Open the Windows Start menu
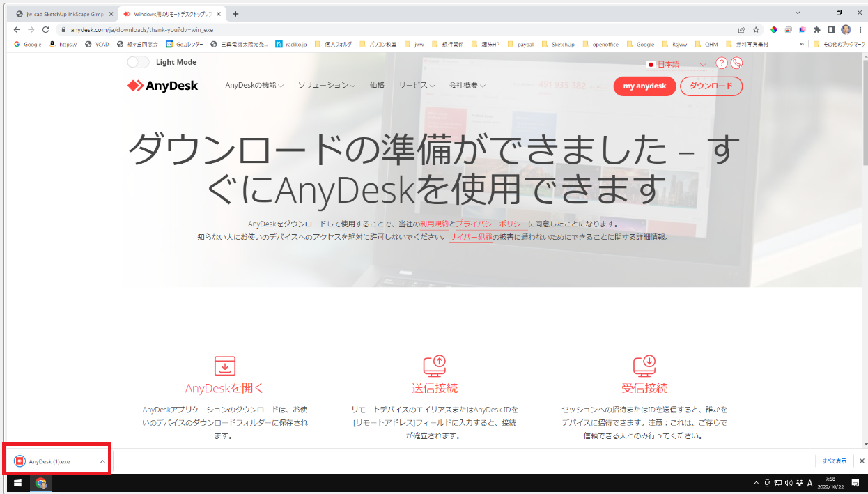 pos(17,483)
